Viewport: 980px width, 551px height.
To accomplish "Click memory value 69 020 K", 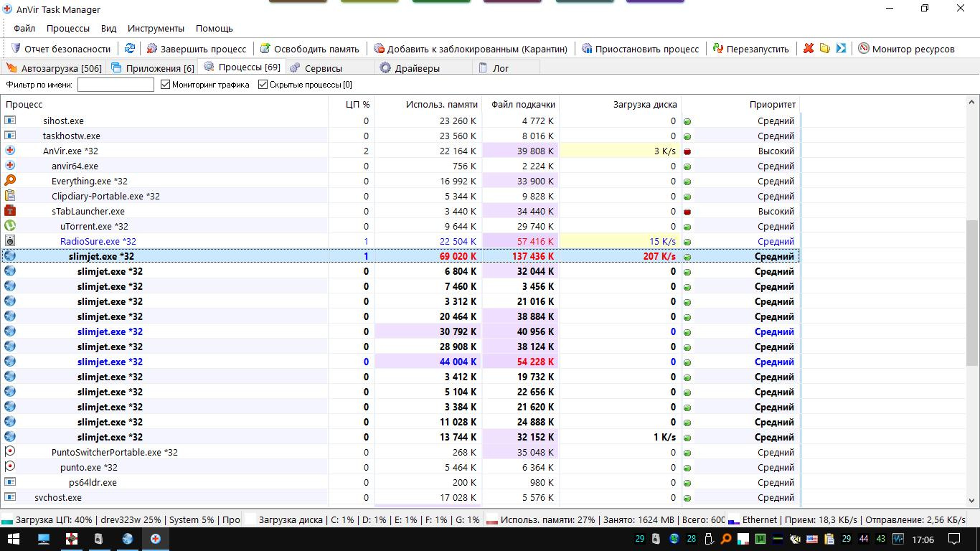I will [x=458, y=256].
